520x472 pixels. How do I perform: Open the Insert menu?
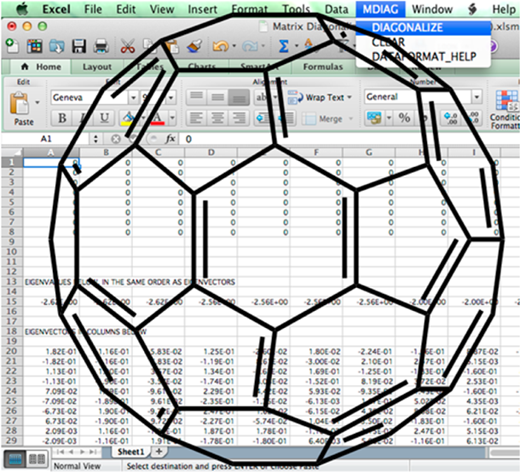[x=202, y=9]
